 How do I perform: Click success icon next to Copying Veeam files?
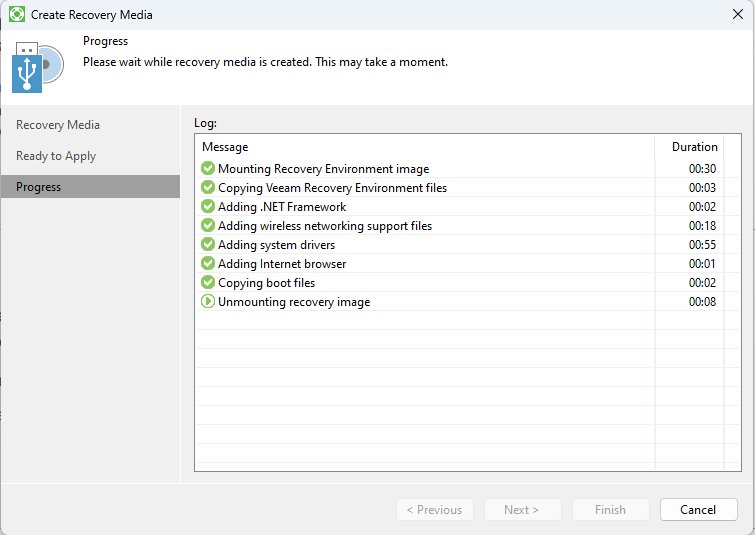208,188
